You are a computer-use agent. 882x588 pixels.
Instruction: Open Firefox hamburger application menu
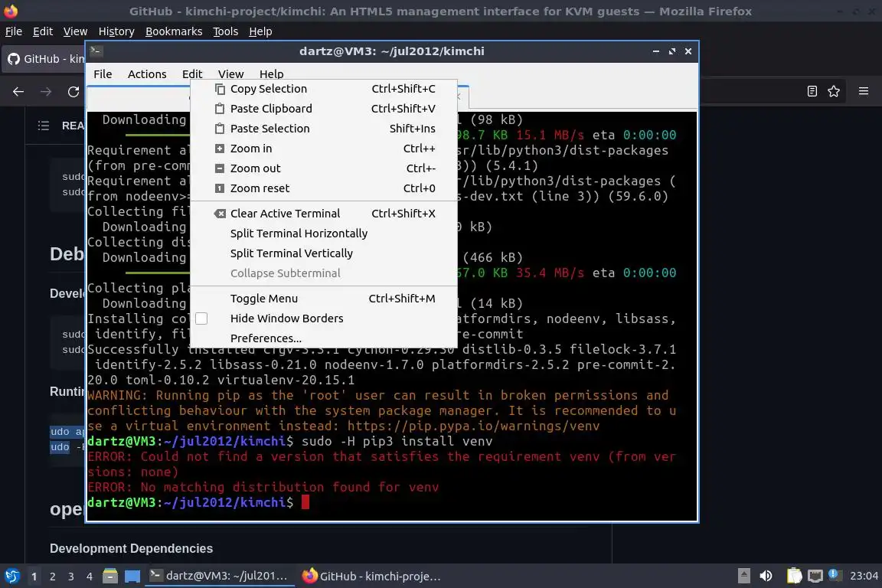864,91
